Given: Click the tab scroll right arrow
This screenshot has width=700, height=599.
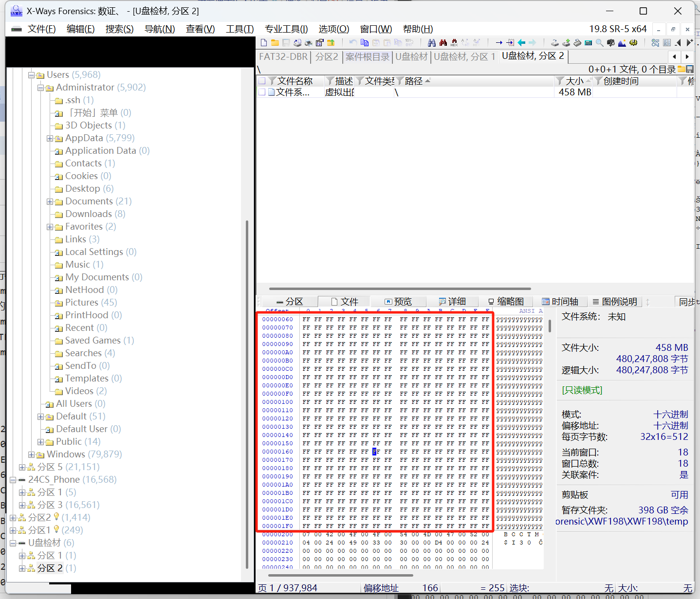Looking at the screenshot, I should click(x=687, y=57).
